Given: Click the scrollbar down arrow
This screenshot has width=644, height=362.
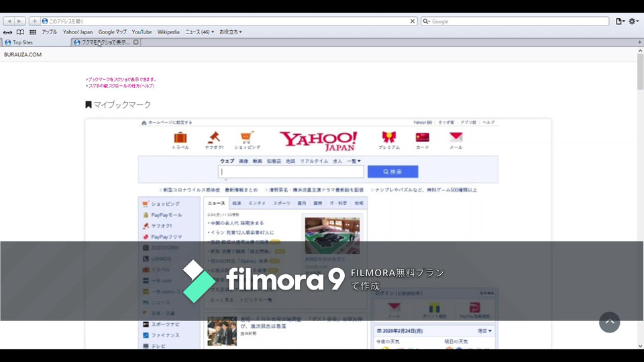Looking at the screenshot, I should click(x=640, y=346).
